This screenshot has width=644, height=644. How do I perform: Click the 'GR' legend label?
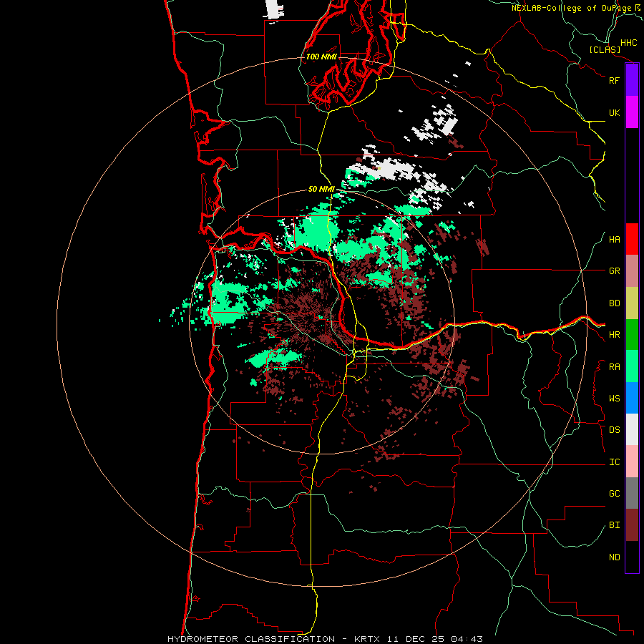[x=614, y=271]
